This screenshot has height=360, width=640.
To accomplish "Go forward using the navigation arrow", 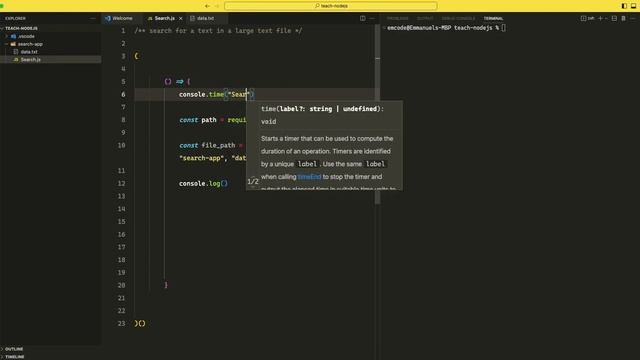I will point(217,6).
